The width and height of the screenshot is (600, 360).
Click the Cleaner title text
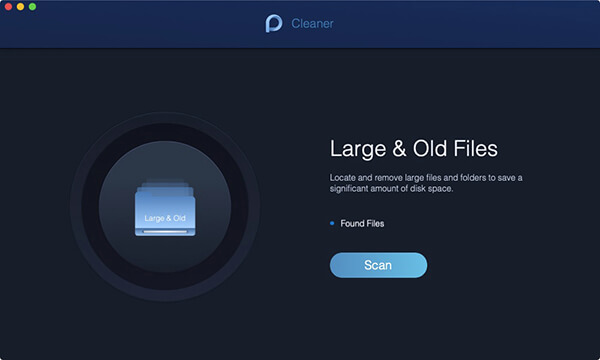tap(312, 24)
